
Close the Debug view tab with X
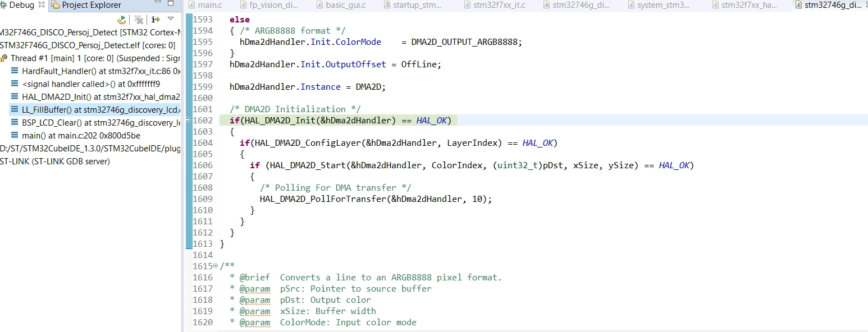pos(42,4)
